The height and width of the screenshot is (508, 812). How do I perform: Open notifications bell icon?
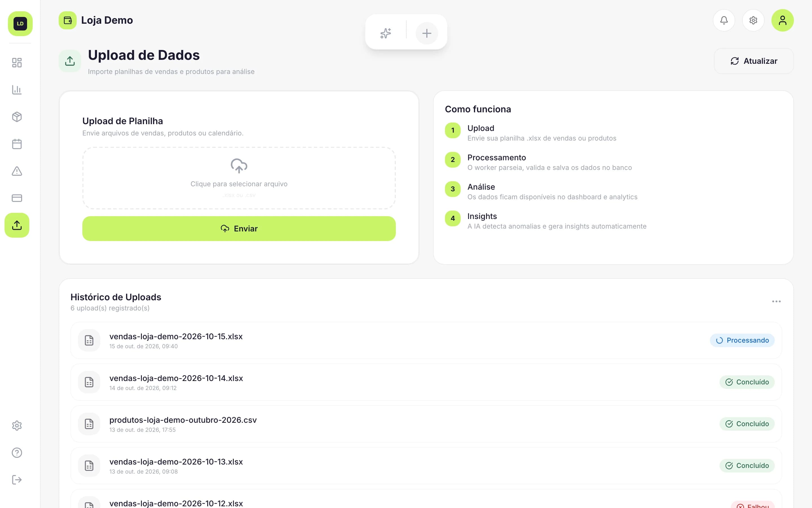724,20
